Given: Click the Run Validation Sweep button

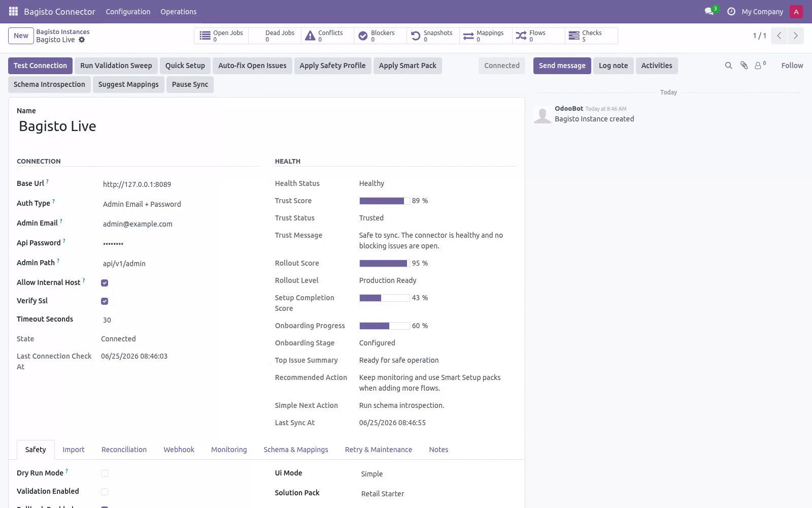Looking at the screenshot, I should coord(116,66).
